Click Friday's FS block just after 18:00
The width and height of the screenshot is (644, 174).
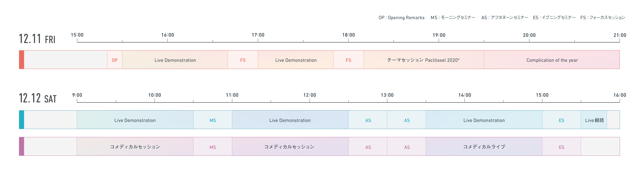pos(348,60)
